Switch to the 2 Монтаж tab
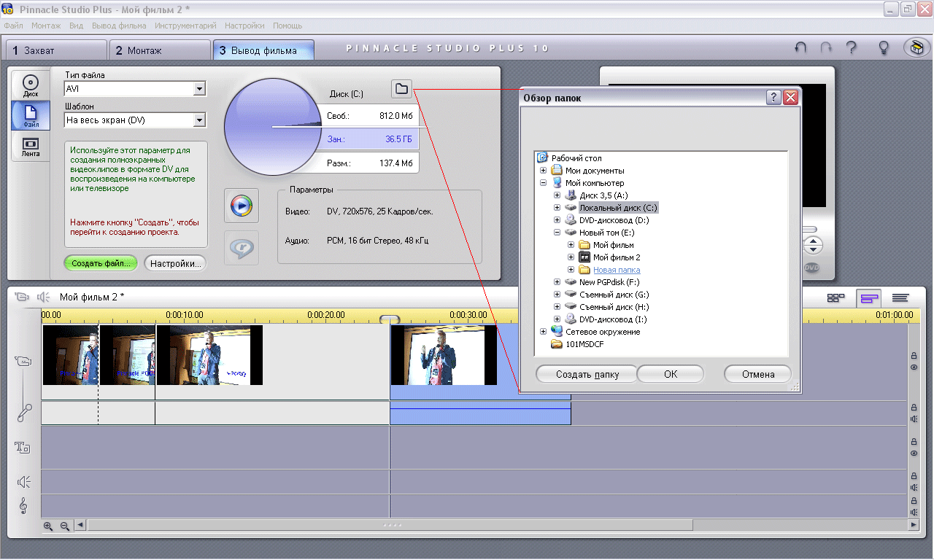 point(160,50)
